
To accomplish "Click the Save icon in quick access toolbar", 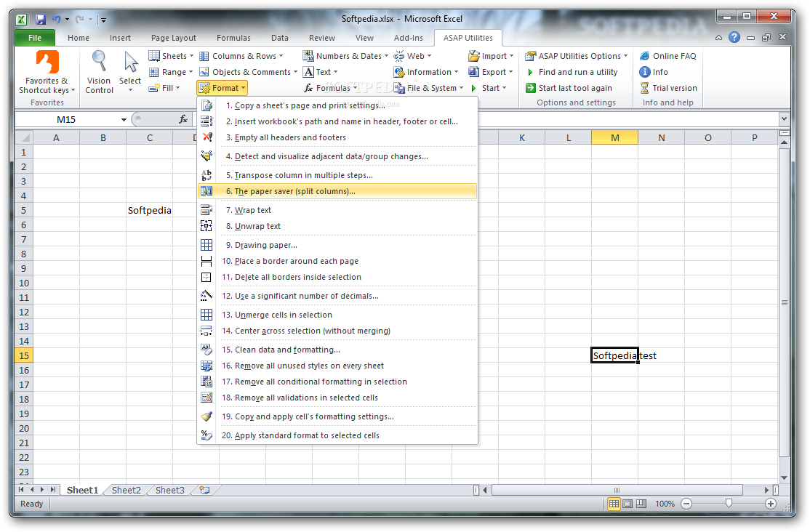I will click(x=40, y=20).
